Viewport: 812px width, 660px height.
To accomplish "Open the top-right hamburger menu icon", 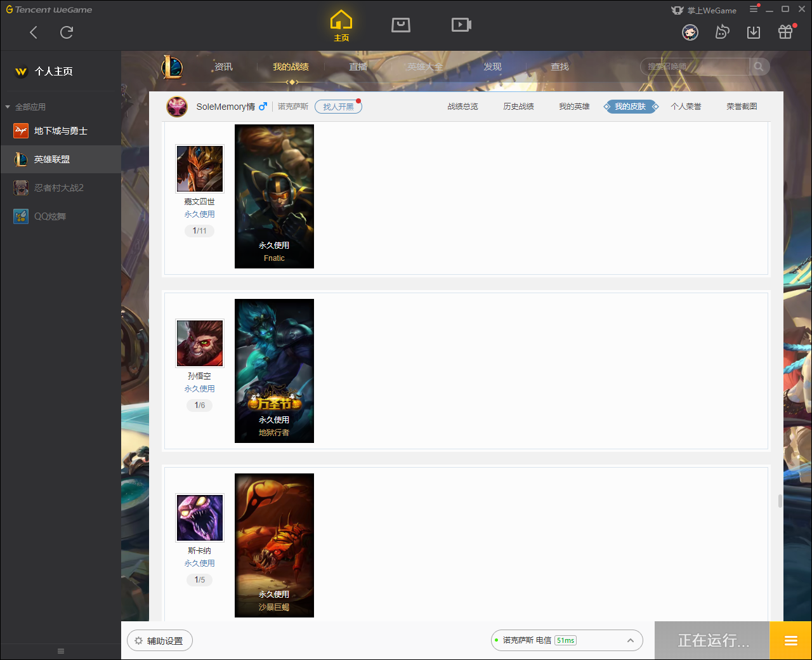I will coord(754,10).
